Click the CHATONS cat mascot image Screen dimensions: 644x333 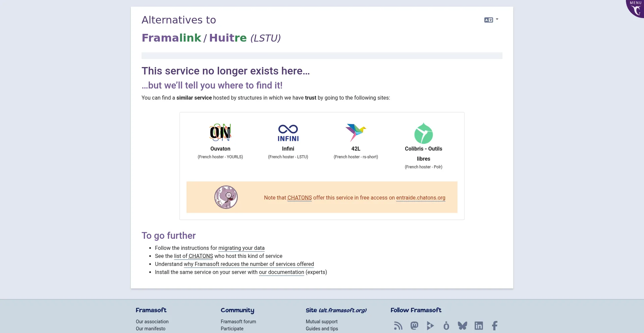coord(226,197)
